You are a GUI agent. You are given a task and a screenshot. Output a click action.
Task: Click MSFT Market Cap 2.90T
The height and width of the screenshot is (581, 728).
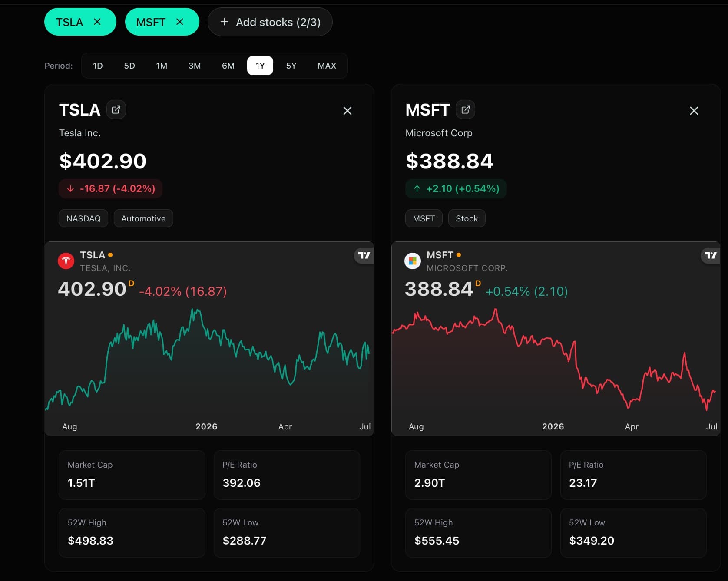point(478,475)
